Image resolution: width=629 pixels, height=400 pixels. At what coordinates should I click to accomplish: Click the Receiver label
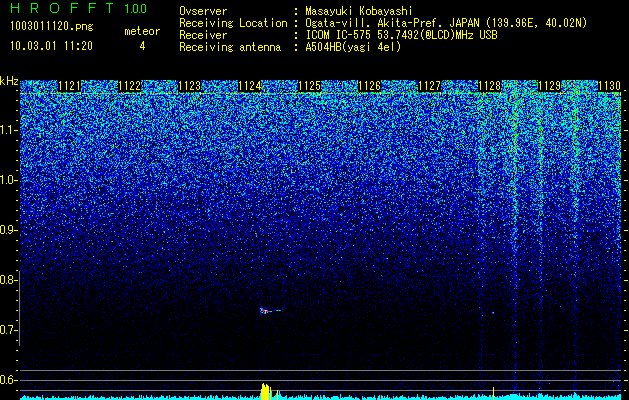203,35
